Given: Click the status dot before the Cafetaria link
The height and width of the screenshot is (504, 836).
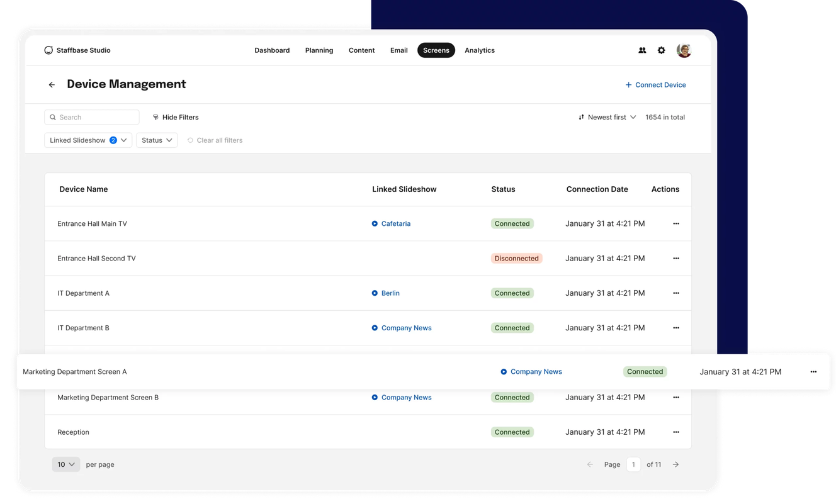Looking at the screenshot, I should click(375, 223).
